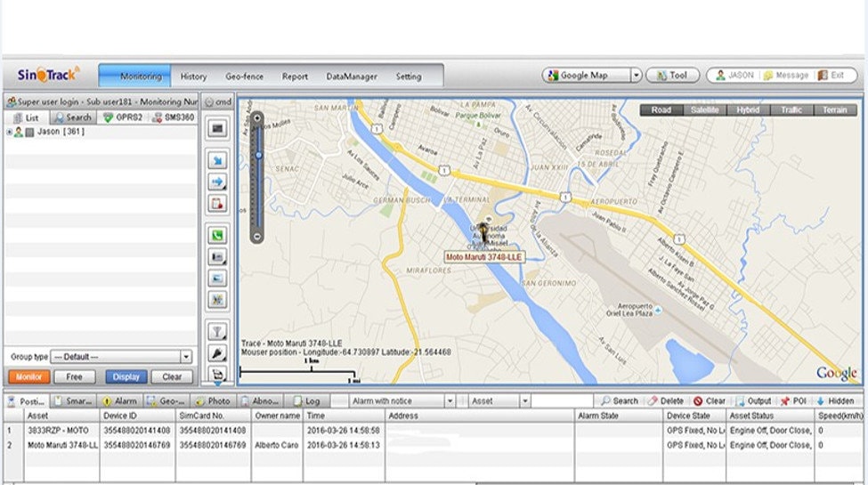The image size is (868, 485).
Task: Click the search input field beside Asset dropdown
Action: tap(563, 400)
